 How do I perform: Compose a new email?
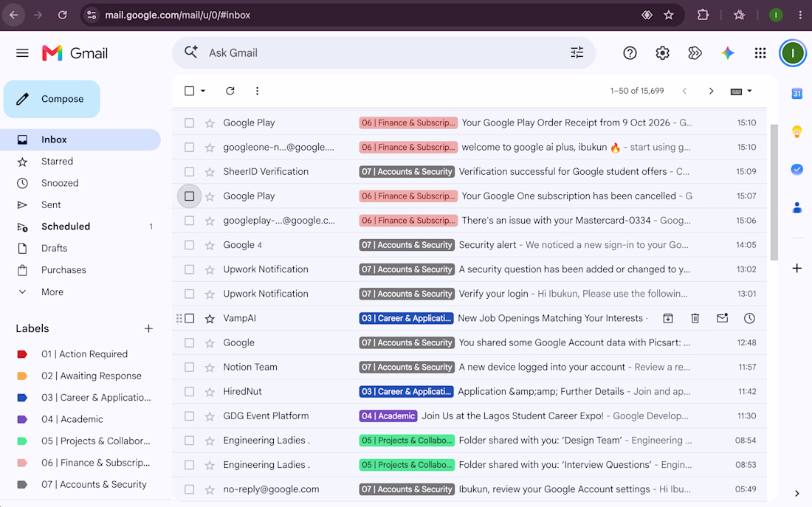52,99
